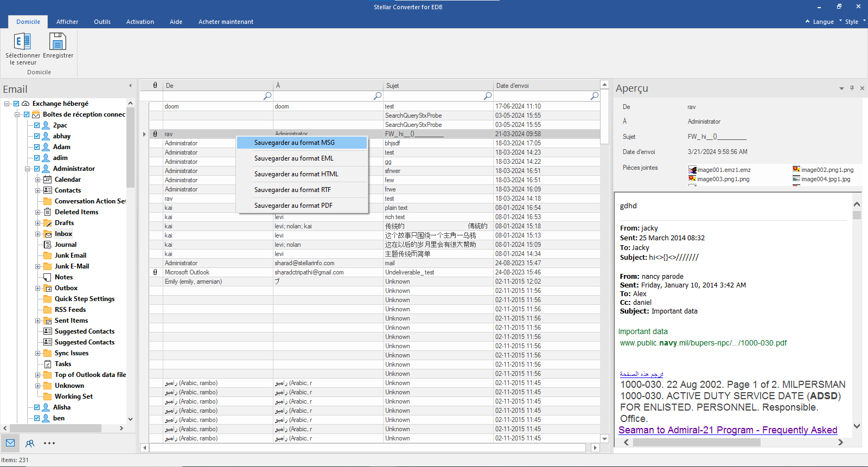
Task: Open the mail view icon at bottom left
Action: point(10,443)
